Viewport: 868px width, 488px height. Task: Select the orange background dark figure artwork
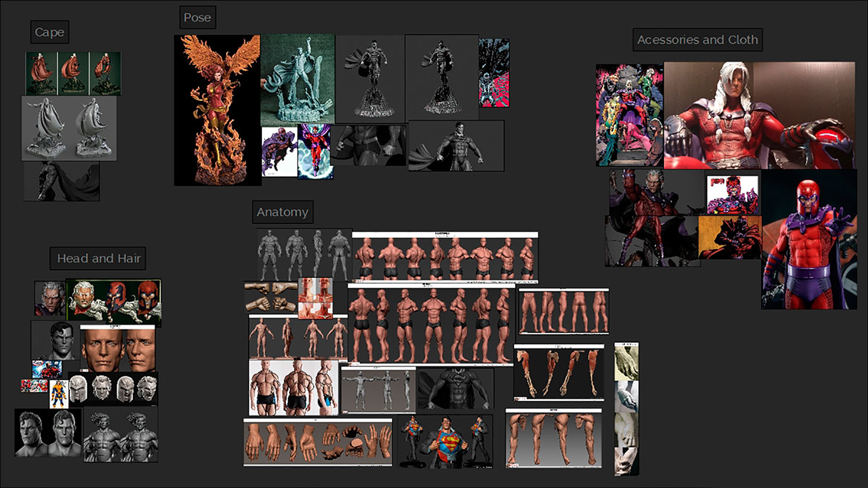click(730, 238)
